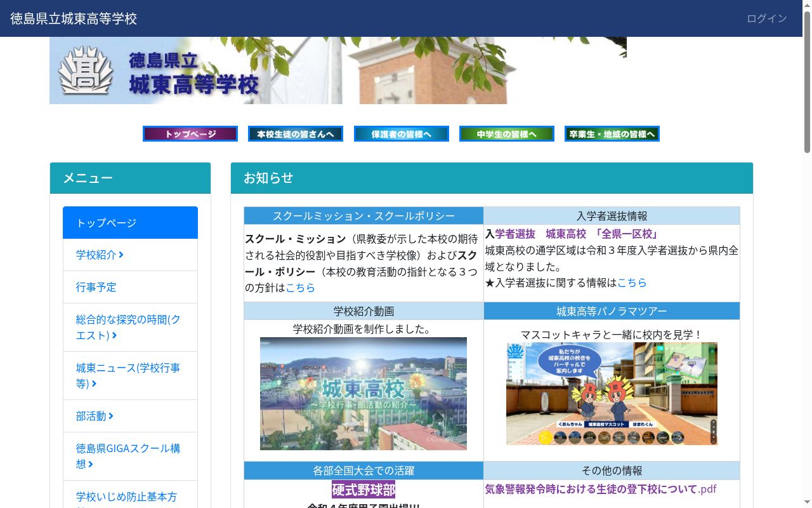This screenshot has width=812, height=508.
Task: Play the 城東高校 school introduction video thumbnail
Action: [x=363, y=394]
